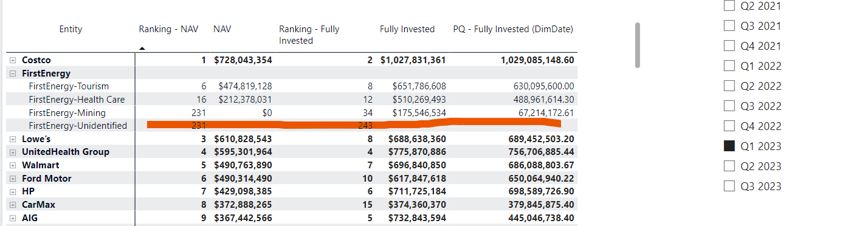This screenshot has width=868, height=226.
Task: Select the FirstEnergy entity name
Action: pos(46,74)
